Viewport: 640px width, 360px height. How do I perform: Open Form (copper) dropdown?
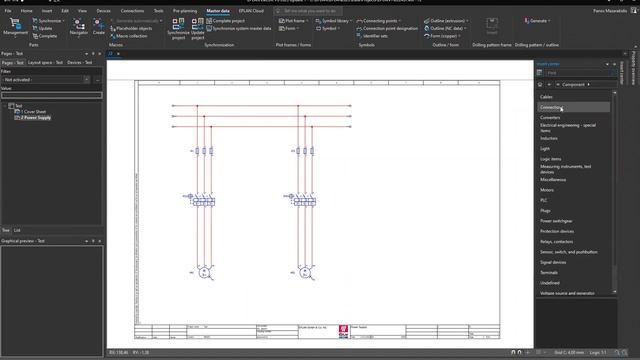tap(459, 36)
